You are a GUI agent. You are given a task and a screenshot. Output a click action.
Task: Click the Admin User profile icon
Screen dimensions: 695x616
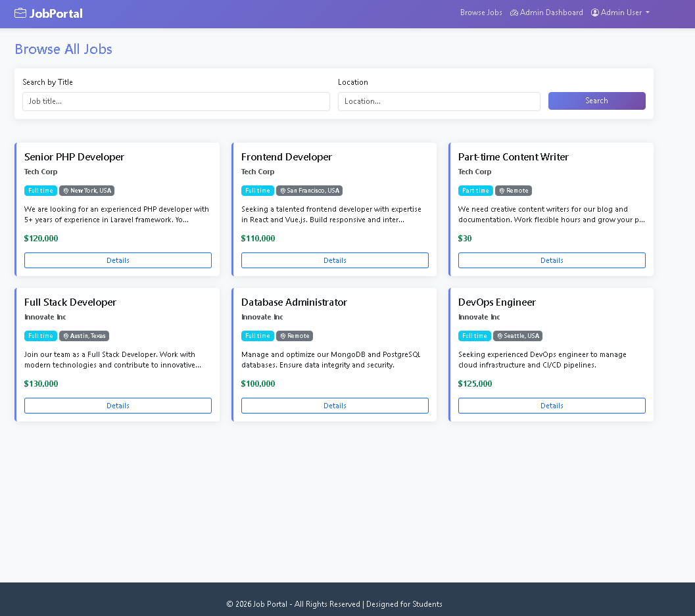[x=595, y=13]
